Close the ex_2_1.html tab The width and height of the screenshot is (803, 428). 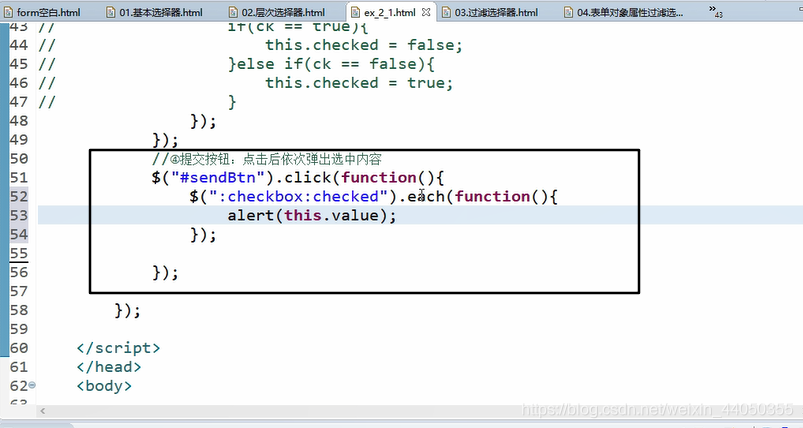tap(426, 12)
